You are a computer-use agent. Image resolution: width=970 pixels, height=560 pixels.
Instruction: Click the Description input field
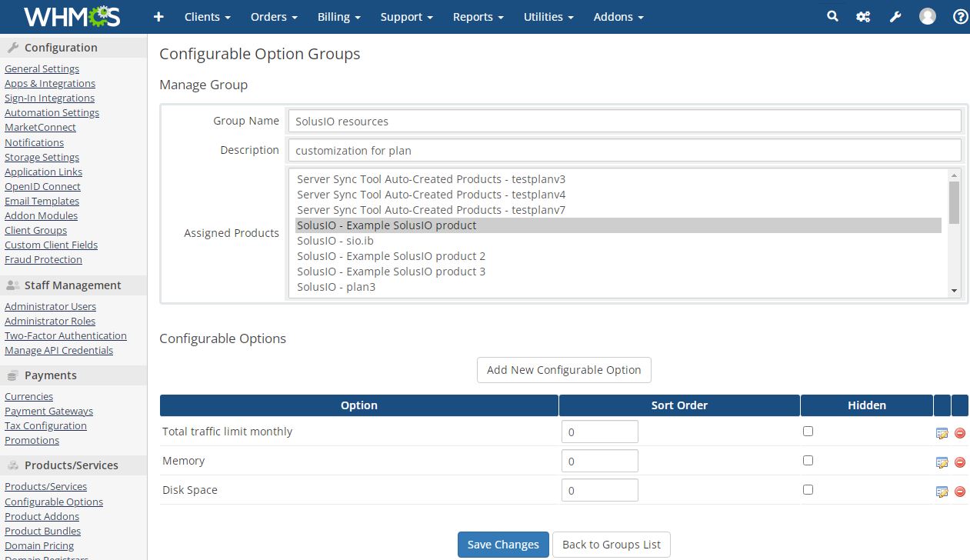click(624, 150)
